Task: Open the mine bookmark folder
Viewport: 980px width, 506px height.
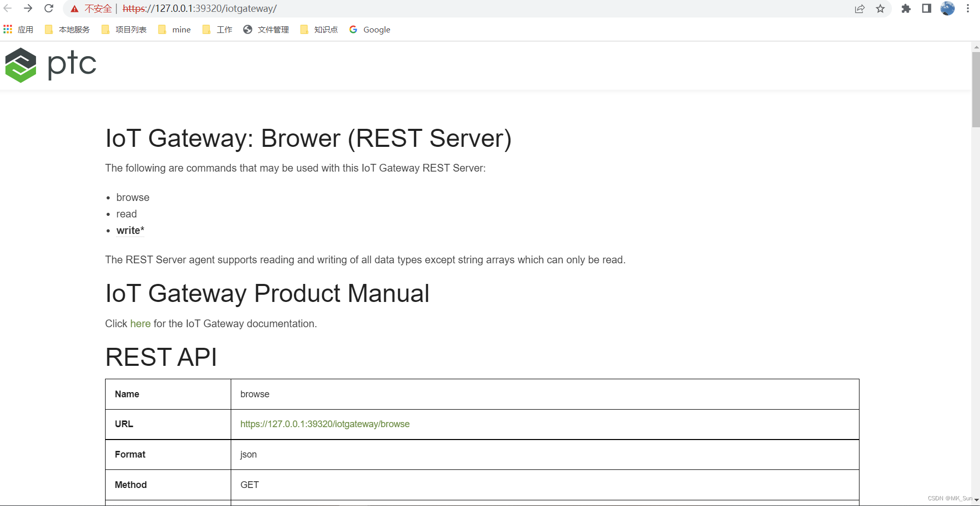Action: point(175,30)
